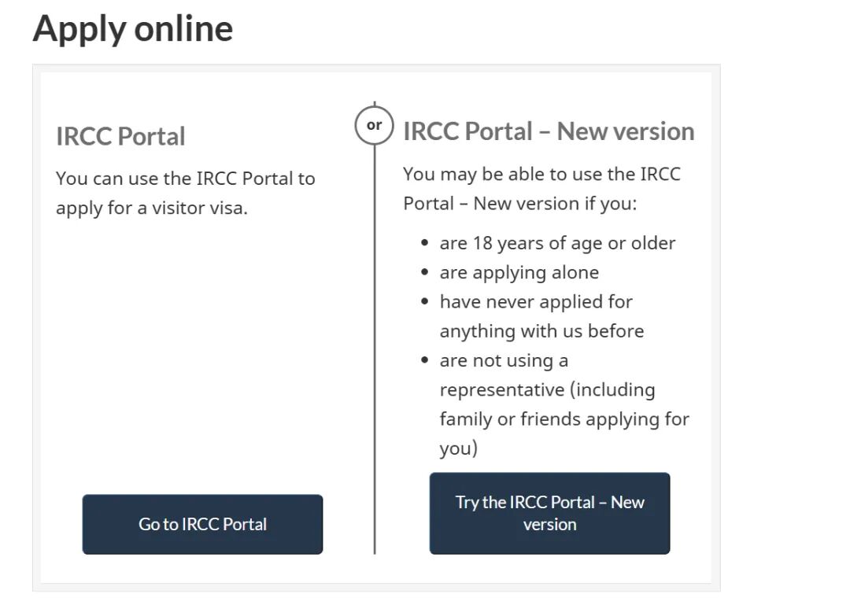Click 'anything with us before' text line
Viewport: 850px width, 616px height.
pyautogui.click(x=541, y=331)
